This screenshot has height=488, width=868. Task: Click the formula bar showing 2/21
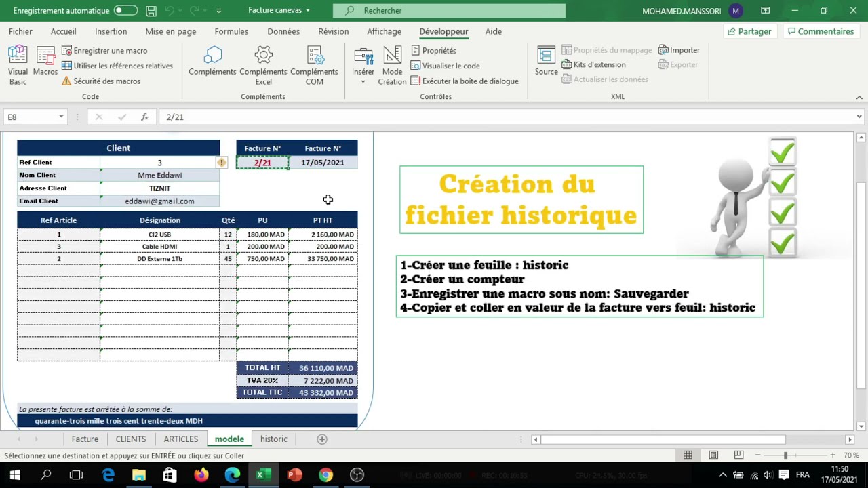click(x=507, y=117)
